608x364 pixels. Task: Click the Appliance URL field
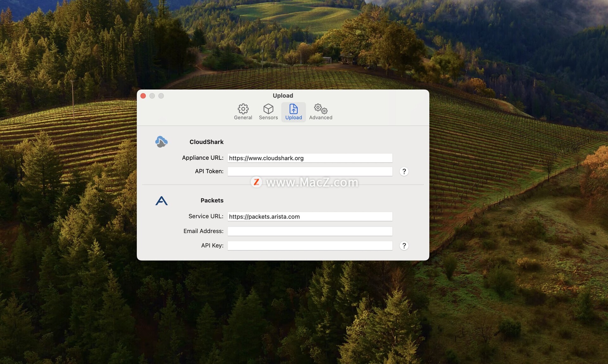pos(310,158)
